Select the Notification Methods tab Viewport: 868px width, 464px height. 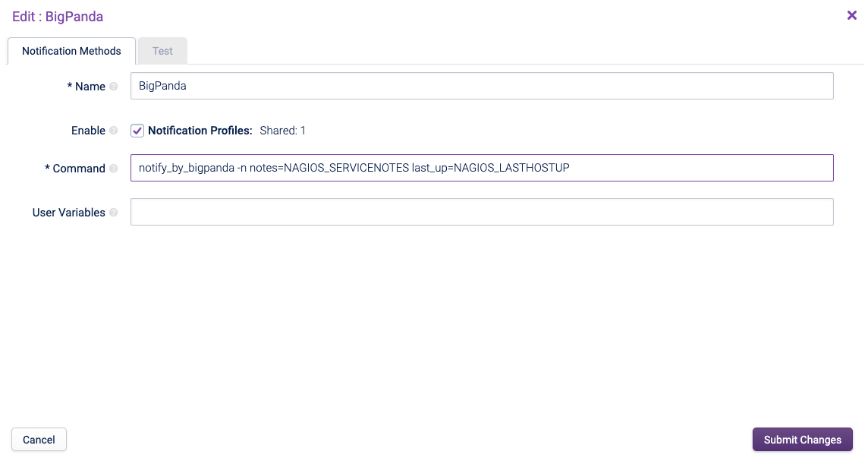click(x=71, y=51)
